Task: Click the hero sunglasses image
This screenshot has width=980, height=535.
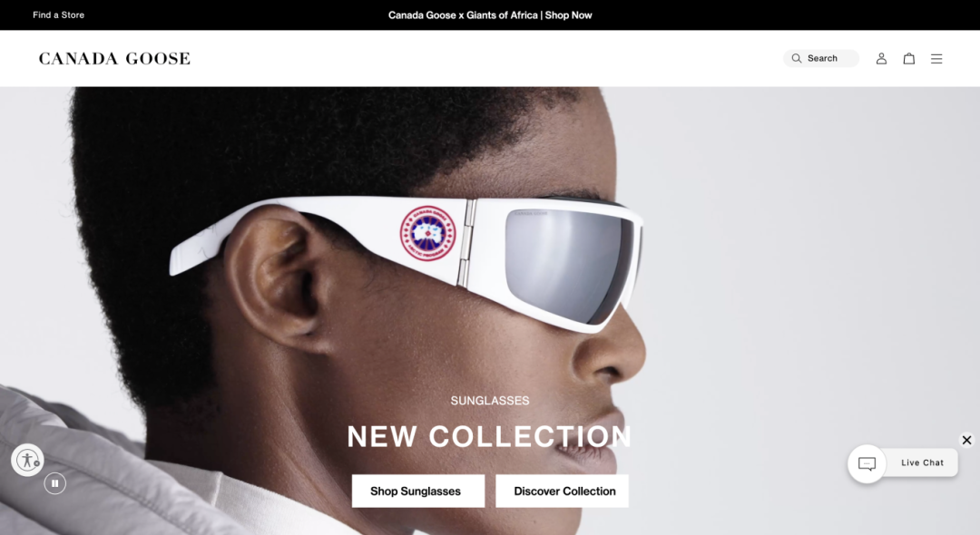Action: [407, 262]
